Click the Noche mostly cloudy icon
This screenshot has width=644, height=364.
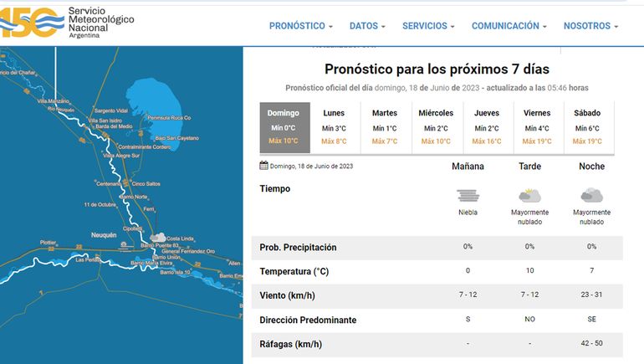pyautogui.click(x=591, y=196)
